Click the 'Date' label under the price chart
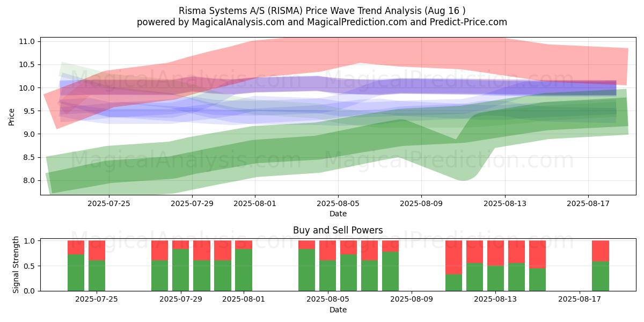The height and width of the screenshot is (322, 644). (338, 214)
